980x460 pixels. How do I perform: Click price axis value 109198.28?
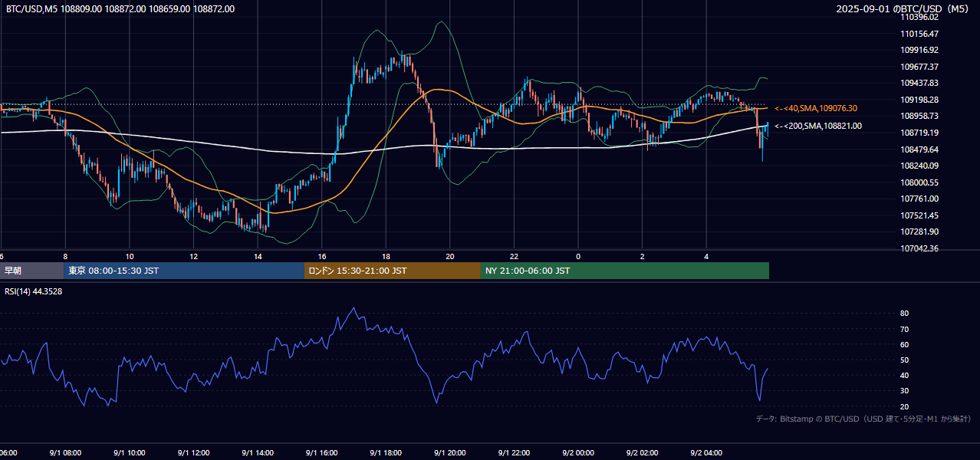pyautogui.click(x=919, y=100)
